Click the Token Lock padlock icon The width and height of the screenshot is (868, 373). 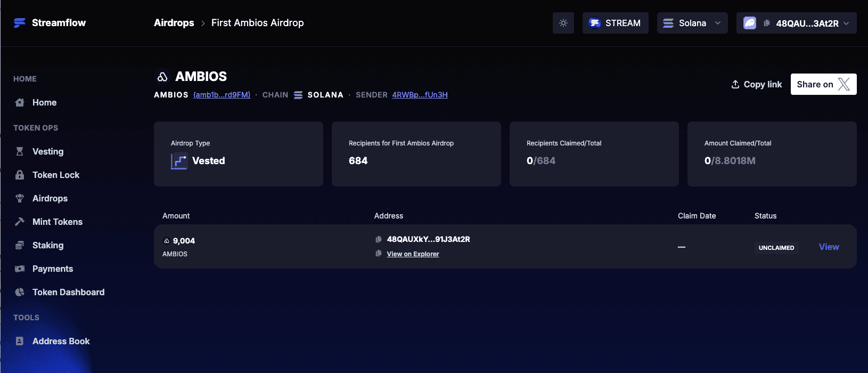coord(20,175)
